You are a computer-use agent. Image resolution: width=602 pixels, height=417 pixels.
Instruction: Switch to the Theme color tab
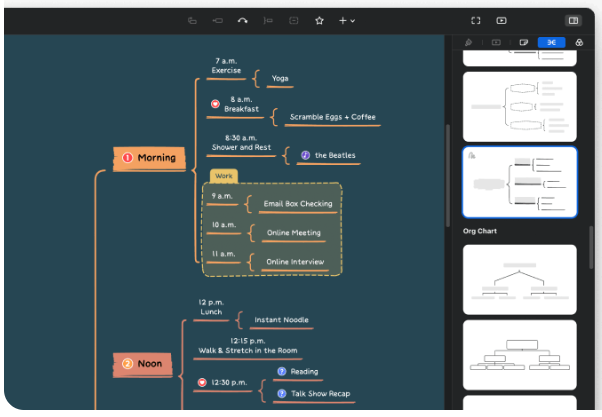(x=579, y=43)
